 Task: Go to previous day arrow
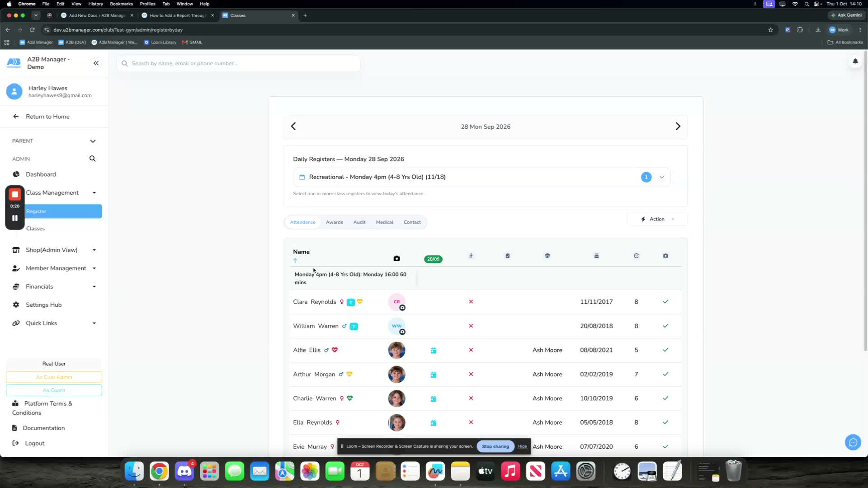click(293, 127)
